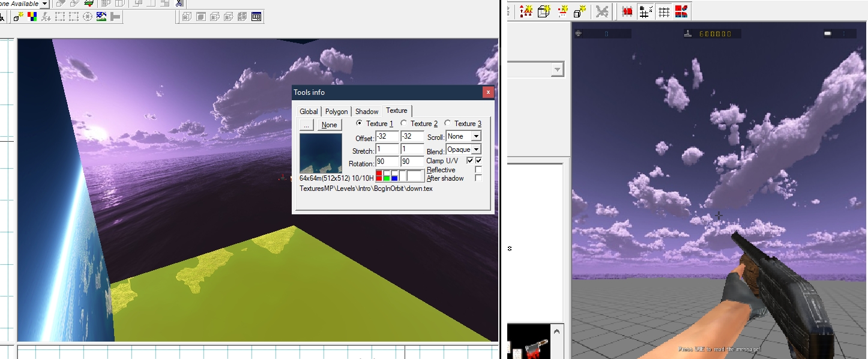Click the '64x64m(512x512) 10/10H' texture size text
This screenshot has width=868, height=359.
coord(337,178)
